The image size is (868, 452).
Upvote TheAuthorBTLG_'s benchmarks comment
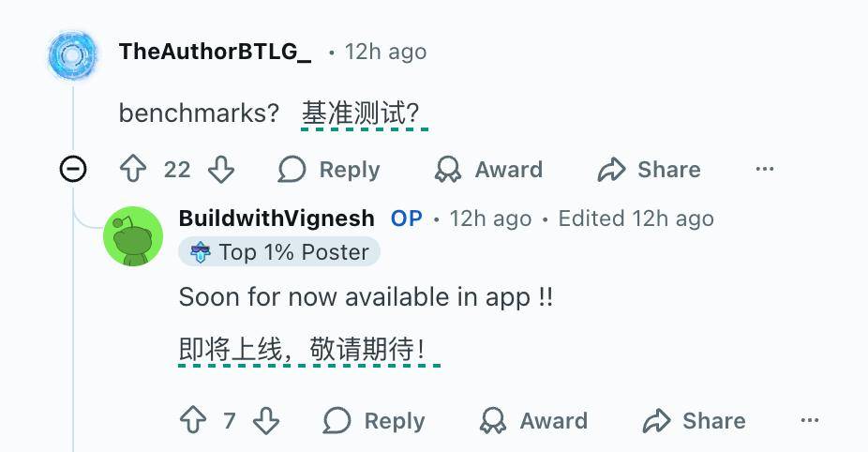[133, 169]
